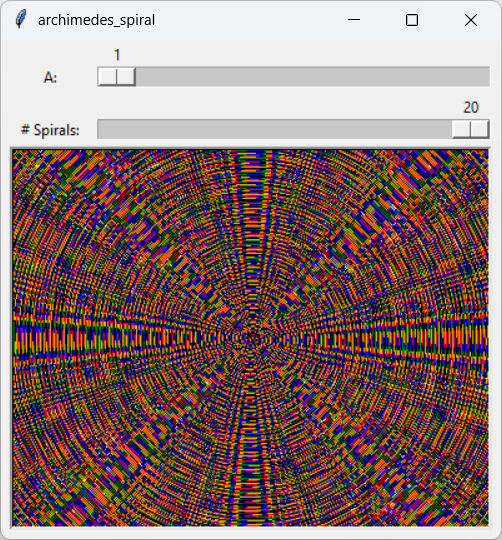Click the A slider handle

117,76
